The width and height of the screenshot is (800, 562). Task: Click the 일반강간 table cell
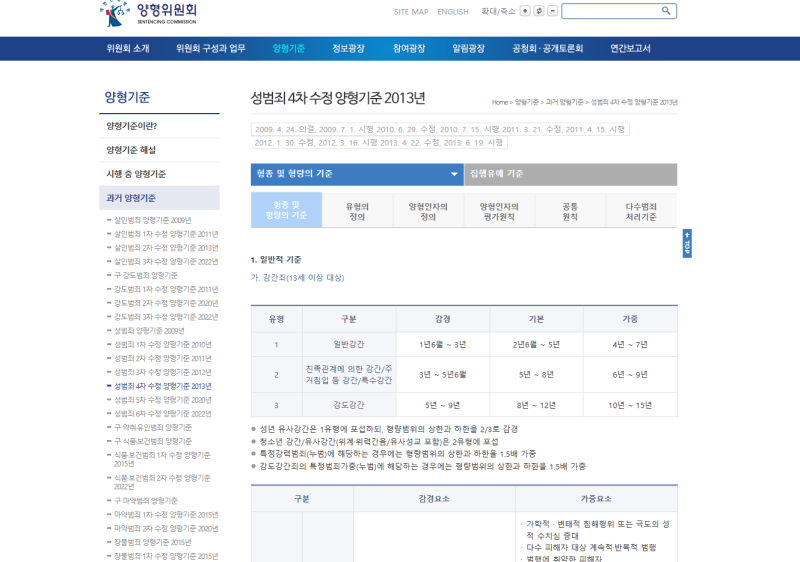(349, 345)
